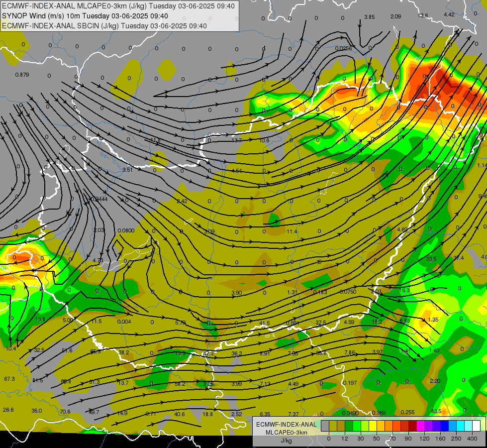Select the pure yellow legend swatch

click(x=373, y=426)
